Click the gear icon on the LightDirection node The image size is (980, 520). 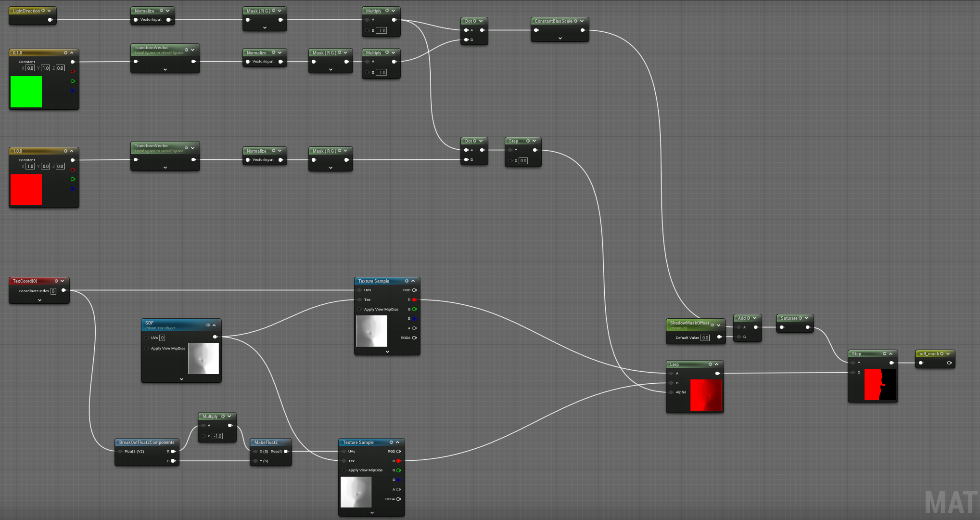[x=43, y=10]
